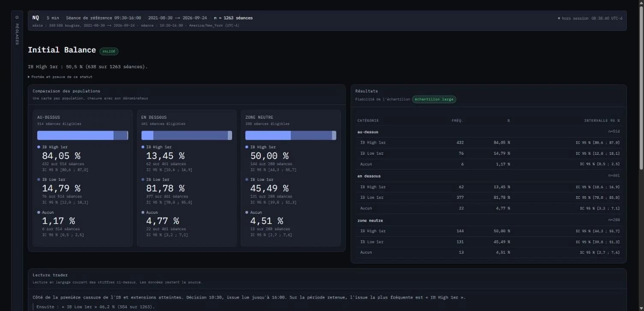644x311 pixels.
Task: Click frequency 144 in the Résultats table
Action: (x=459, y=231)
